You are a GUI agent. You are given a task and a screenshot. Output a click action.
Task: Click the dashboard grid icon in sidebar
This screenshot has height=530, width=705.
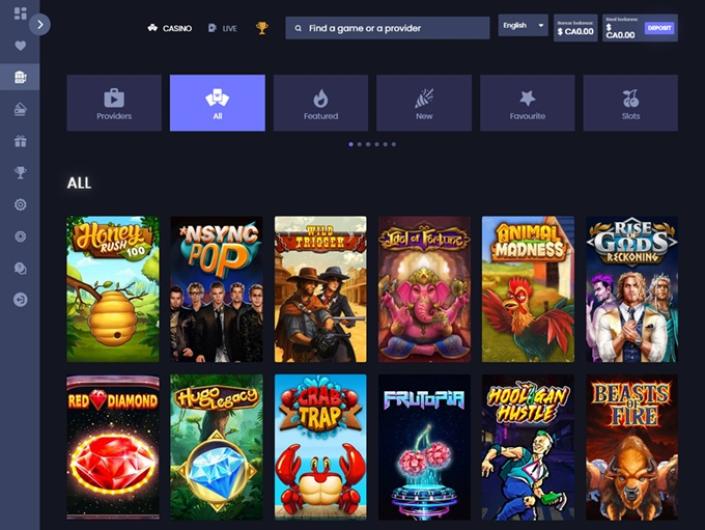(x=20, y=13)
